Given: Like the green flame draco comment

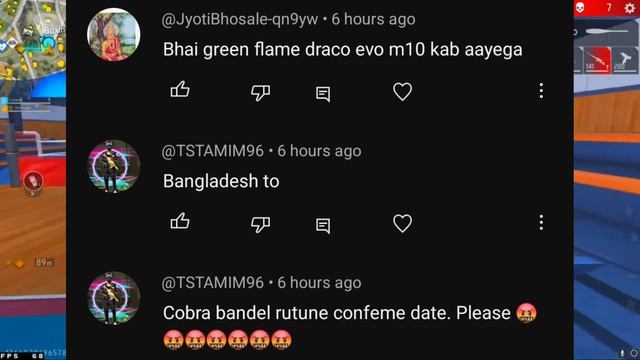Looking at the screenshot, I should (180, 89).
